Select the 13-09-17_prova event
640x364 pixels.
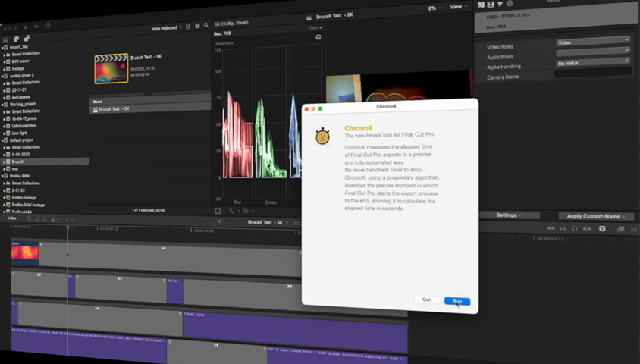24,118
